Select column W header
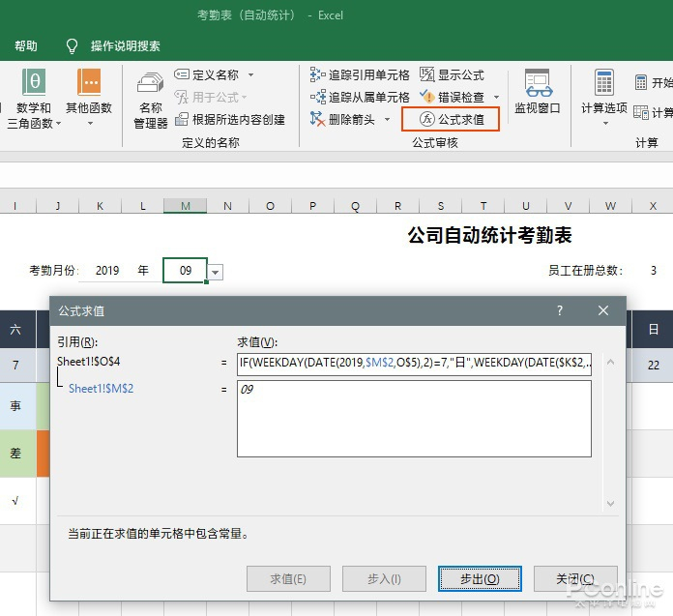673x616 pixels. coord(610,206)
